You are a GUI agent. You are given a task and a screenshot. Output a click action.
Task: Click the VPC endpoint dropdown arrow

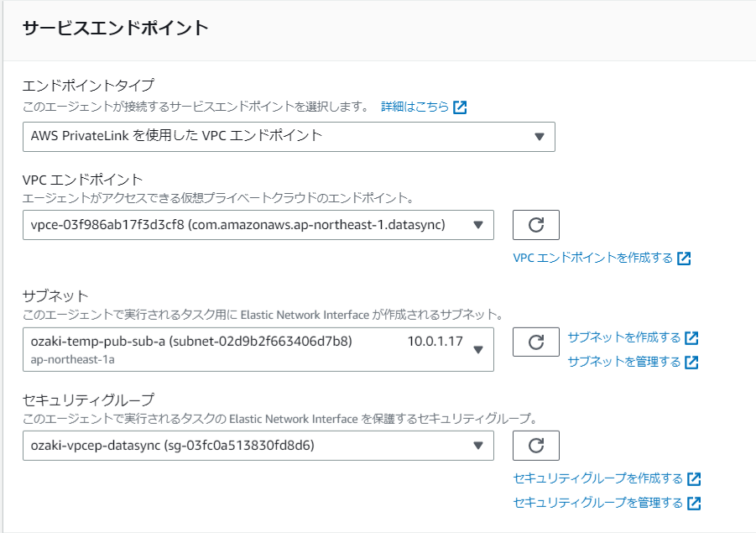point(478,225)
